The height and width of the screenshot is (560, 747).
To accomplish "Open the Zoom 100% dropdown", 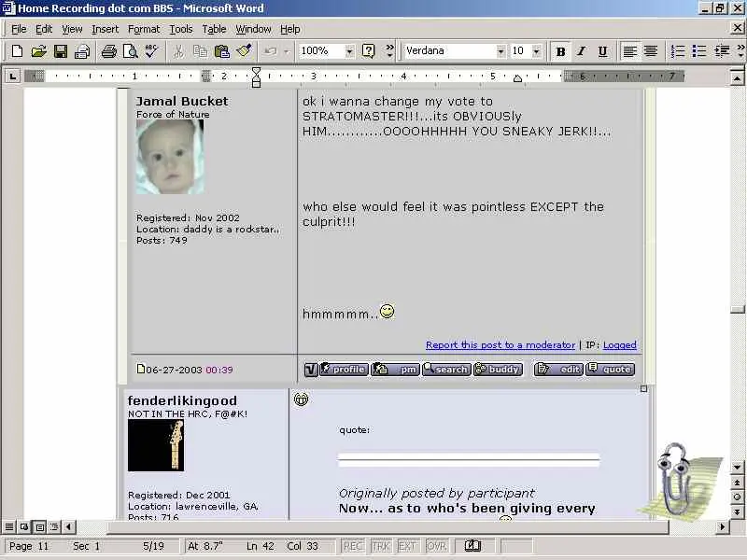I will click(x=349, y=51).
